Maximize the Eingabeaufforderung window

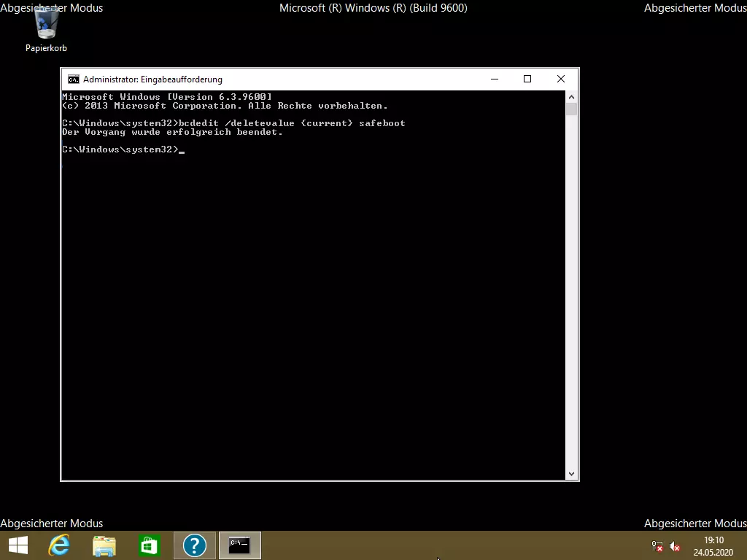[x=527, y=79]
